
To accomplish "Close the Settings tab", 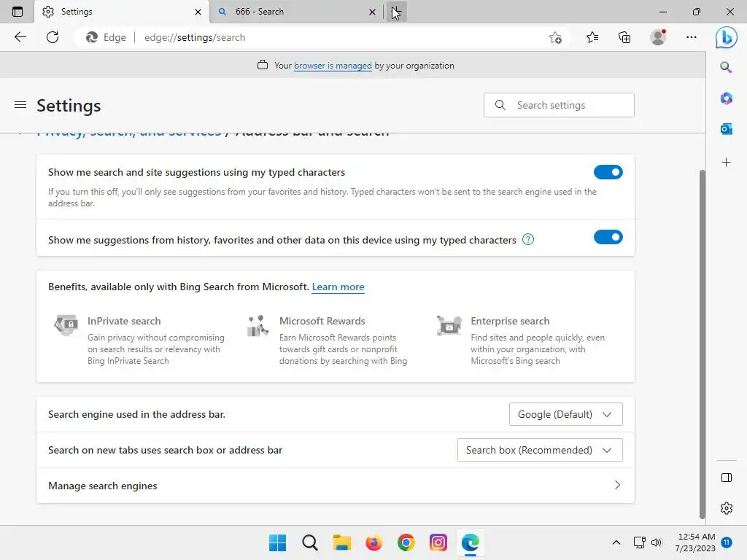I will (x=198, y=12).
